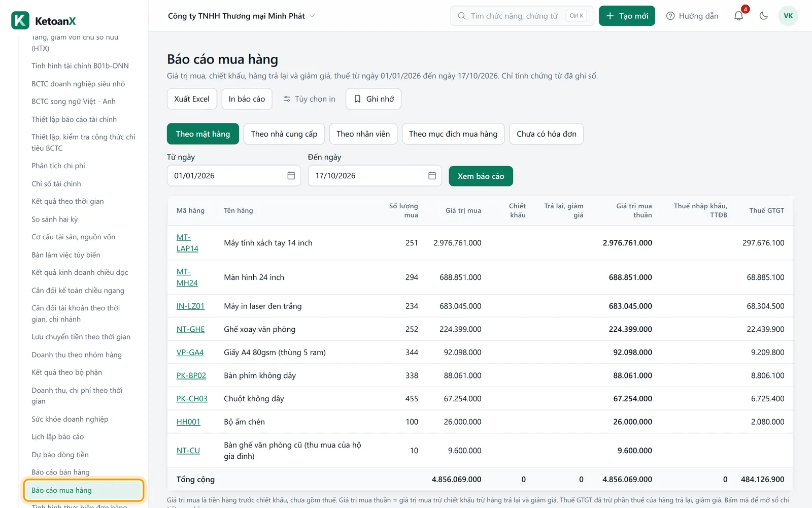
Task: Click the Ghi nhớ bookmark button
Action: click(374, 99)
